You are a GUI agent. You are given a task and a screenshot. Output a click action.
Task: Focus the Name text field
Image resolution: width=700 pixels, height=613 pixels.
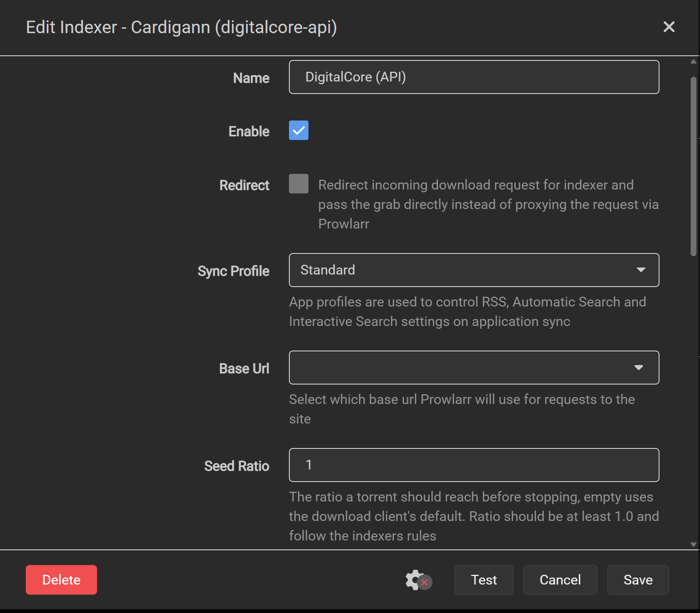pos(474,77)
